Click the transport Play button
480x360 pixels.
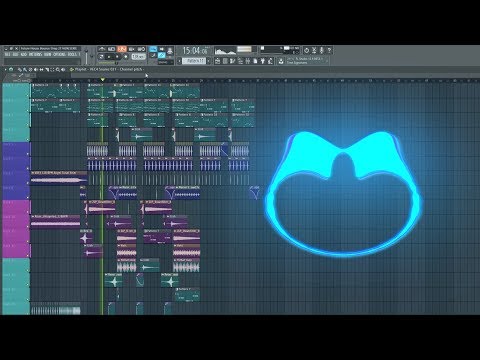[x=109, y=56]
